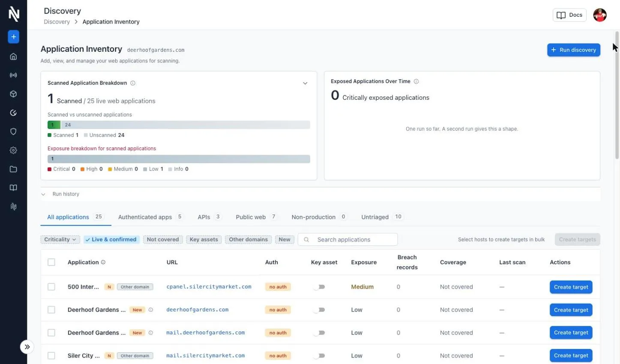Viewport: 620px width, 364px height.
Task: Open the Criticality filter dropdown
Action: (x=60, y=239)
